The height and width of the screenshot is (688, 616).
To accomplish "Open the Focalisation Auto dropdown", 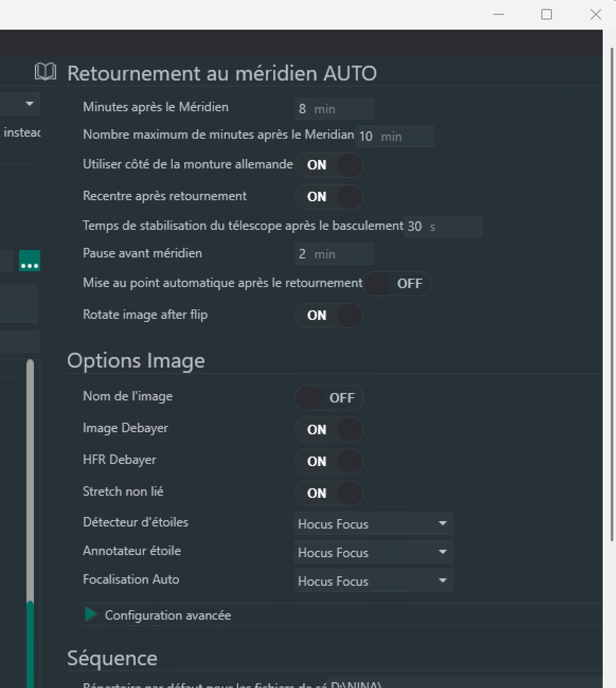I will point(373,581).
